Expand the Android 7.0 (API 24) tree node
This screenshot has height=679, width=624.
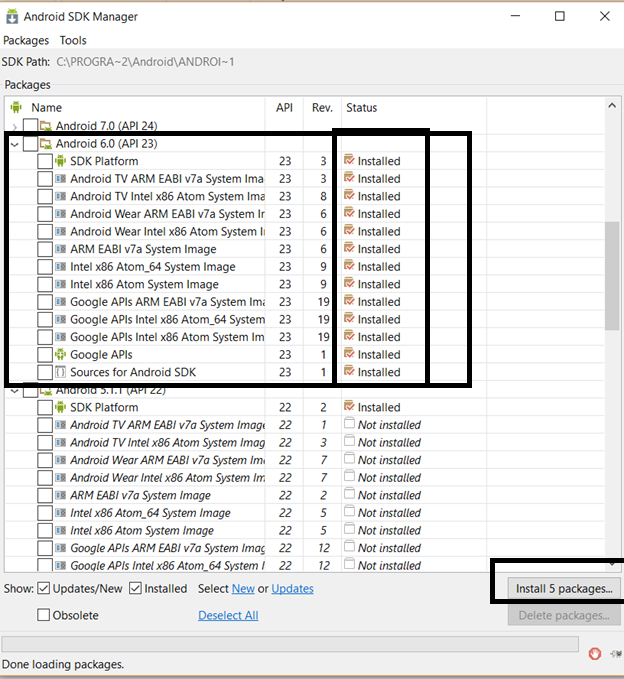[x=15, y=127]
